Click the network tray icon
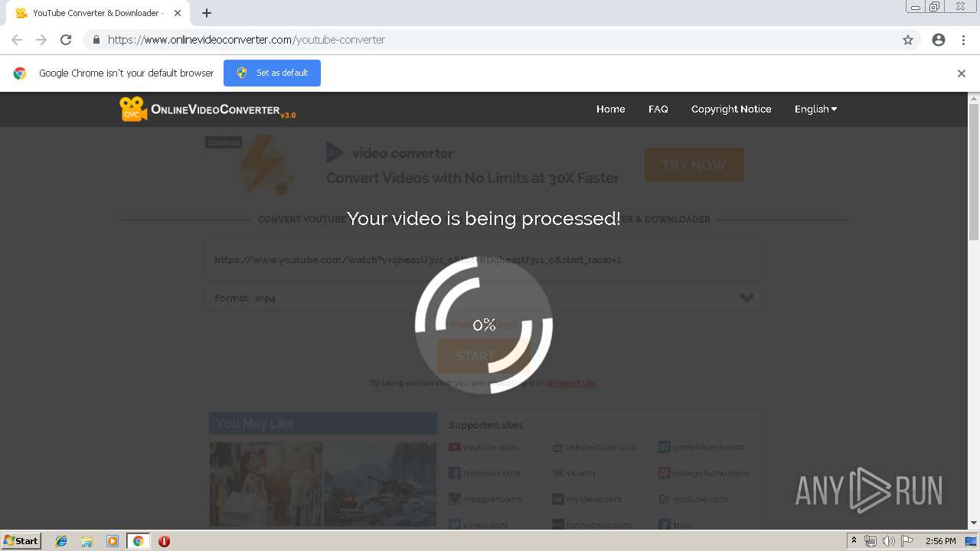The height and width of the screenshot is (551, 980). click(870, 541)
